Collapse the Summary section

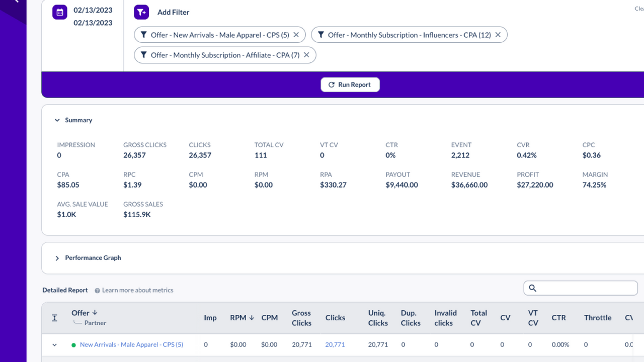click(x=57, y=120)
